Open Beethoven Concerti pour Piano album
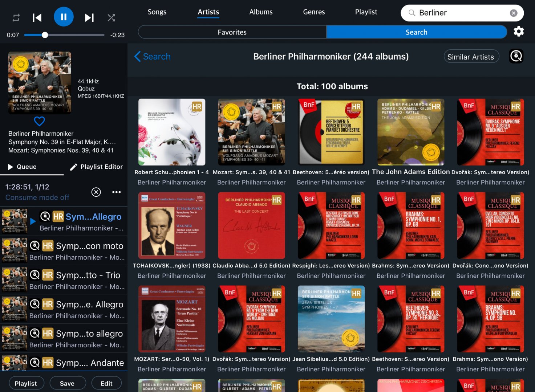The width and height of the screenshot is (535, 392). click(x=331, y=132)
